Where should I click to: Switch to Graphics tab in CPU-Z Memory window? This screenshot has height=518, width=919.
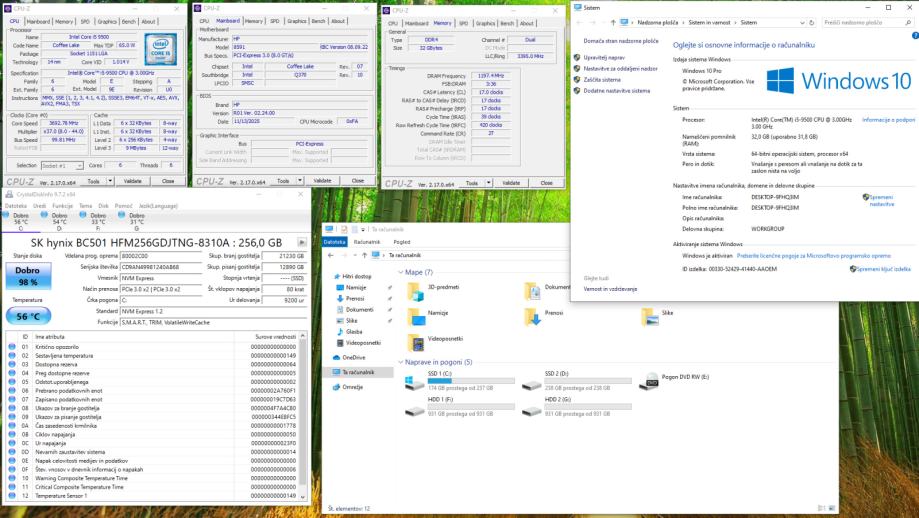pos(485,23)
